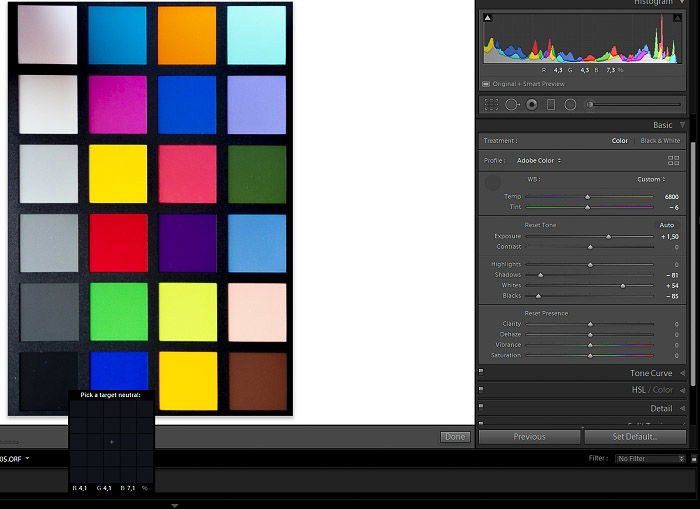Image resolution: width=700 pixels, height=509 pixels.
Task: Click the Done button
Action: (x=455, y=437)
